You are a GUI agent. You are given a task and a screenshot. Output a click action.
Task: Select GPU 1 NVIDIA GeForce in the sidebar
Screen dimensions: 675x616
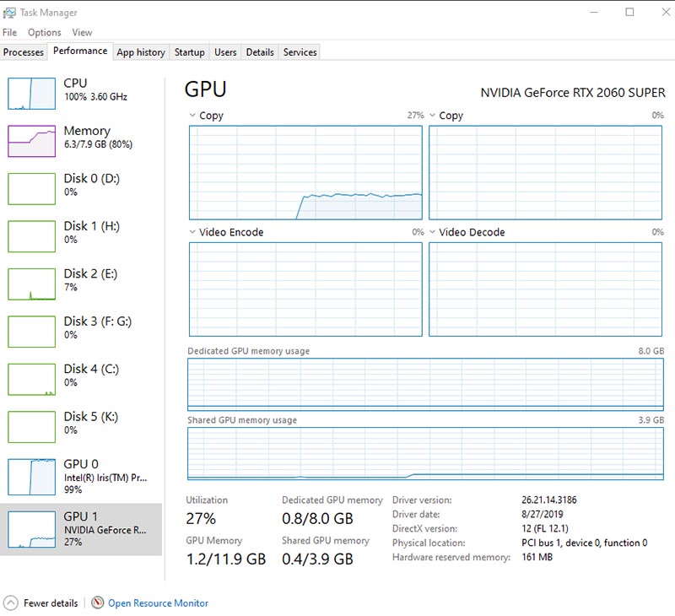[81, 529]
